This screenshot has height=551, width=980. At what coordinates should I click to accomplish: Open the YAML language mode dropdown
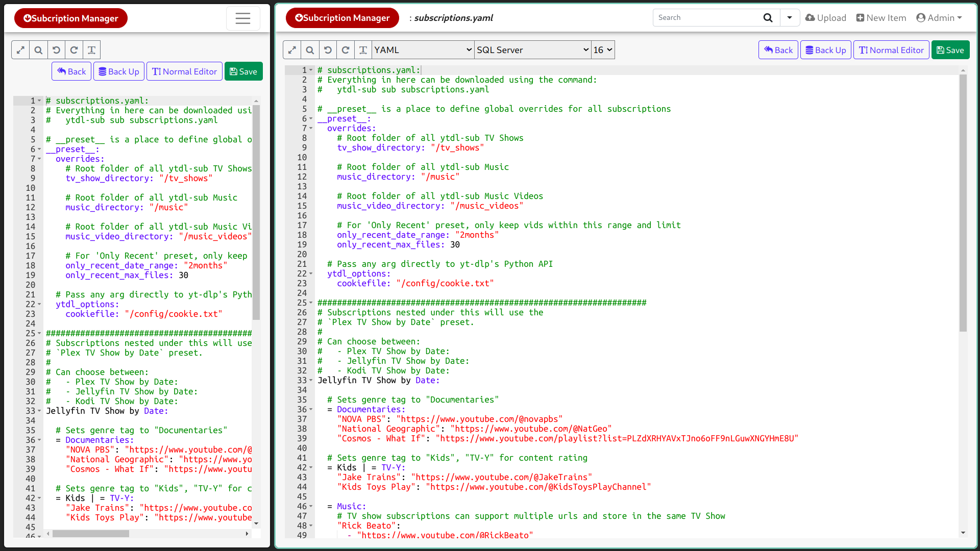423,50
